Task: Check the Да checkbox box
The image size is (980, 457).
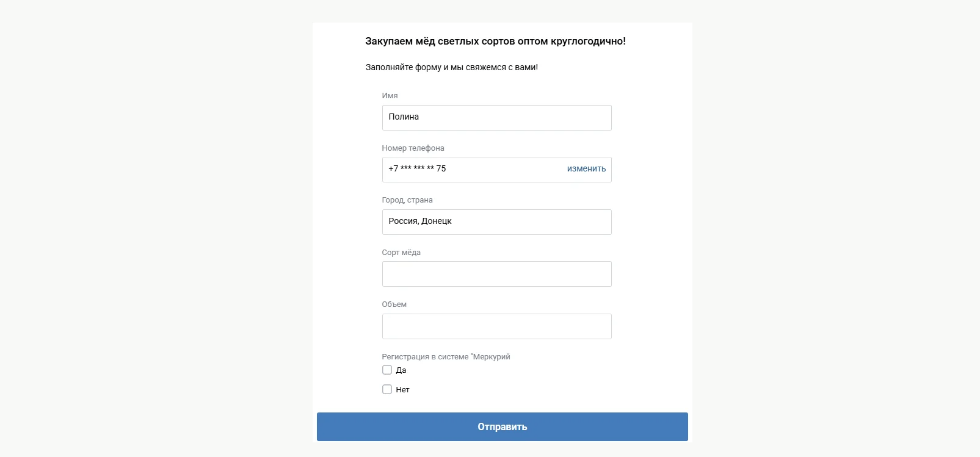Action: pyautogui.click(x=387, y=370)
